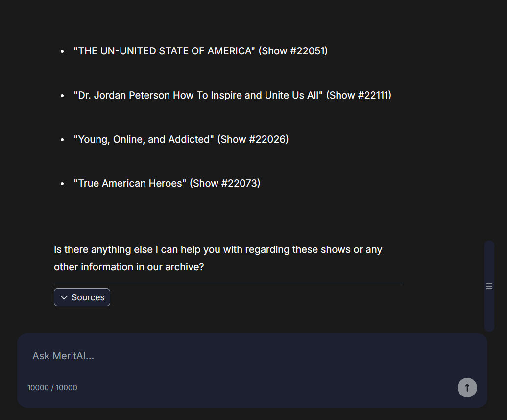
Task: Click "THE UN-UNITED STATE OF AMERICA" title
Action: (x=164, y=51)
